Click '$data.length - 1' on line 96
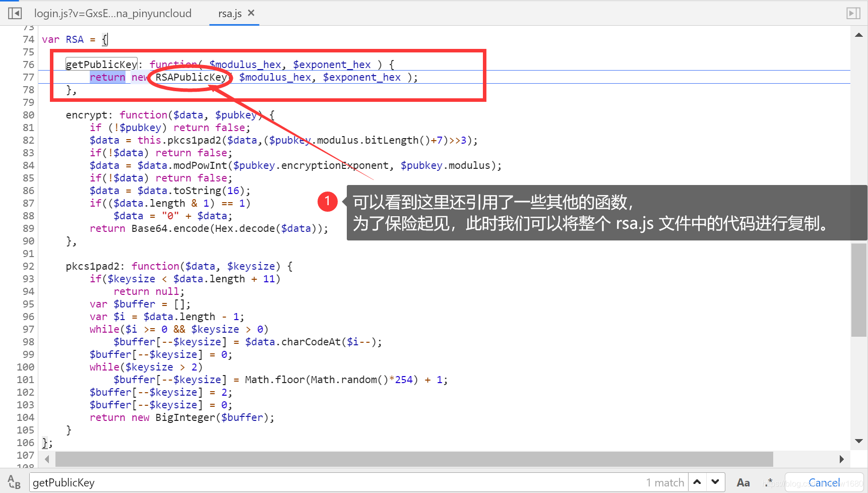Screen dimensions: 868x493 (x=191, y=317)
